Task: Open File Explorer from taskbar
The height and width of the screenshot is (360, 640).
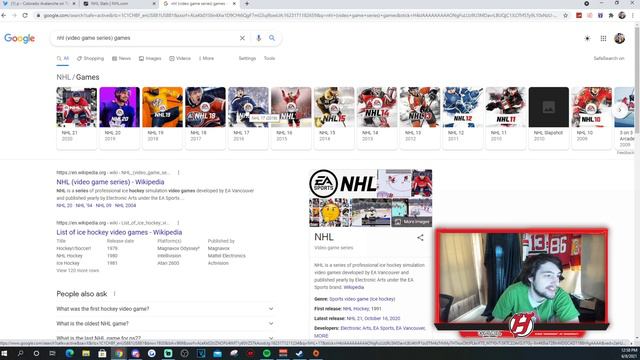Action: coord(86,353)
